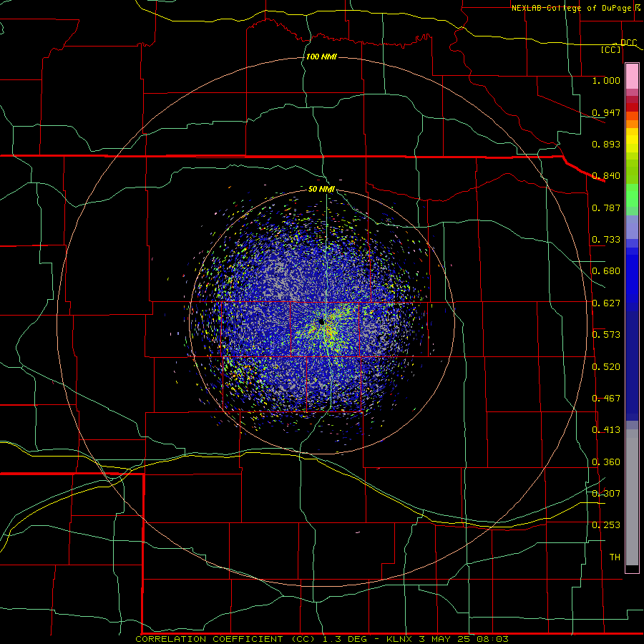This screenshot has height=644, width=644.
Task: Click the 50 NMI range ring label
Action: pyautogui.click(x=321, y=189)
